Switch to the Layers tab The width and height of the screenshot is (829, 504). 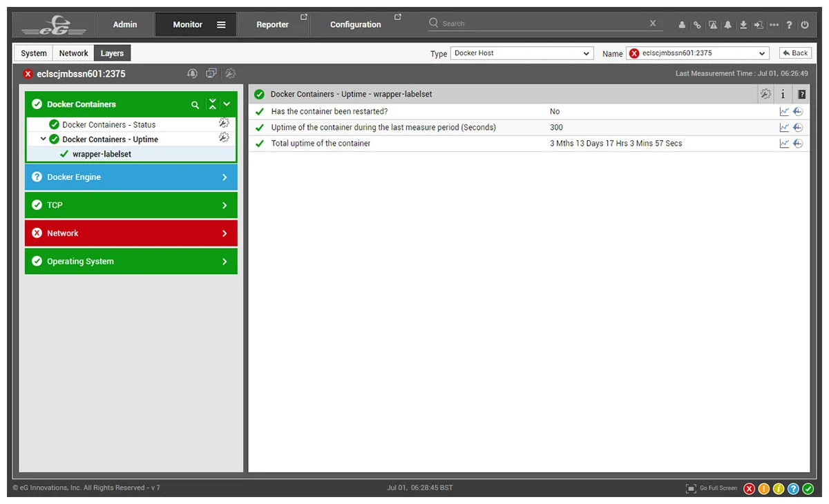[x=112, y=53]
